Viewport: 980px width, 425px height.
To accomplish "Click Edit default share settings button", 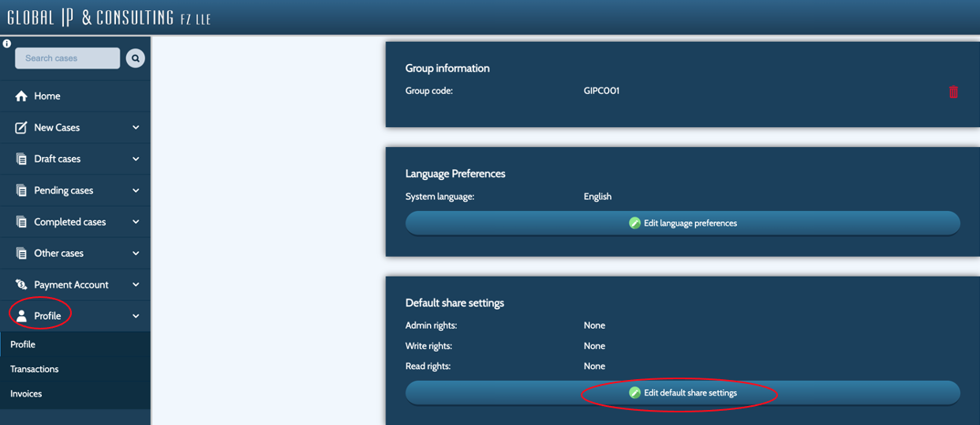I will (x=683, y=393).
